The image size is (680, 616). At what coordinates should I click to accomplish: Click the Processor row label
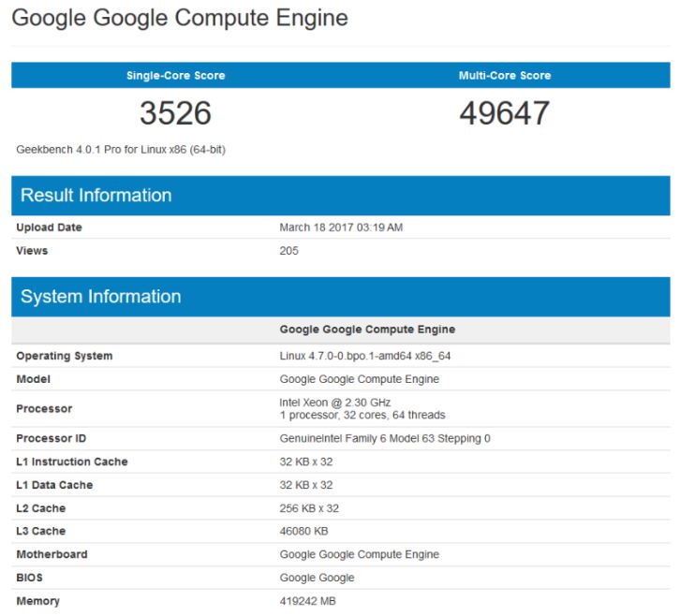44,409
